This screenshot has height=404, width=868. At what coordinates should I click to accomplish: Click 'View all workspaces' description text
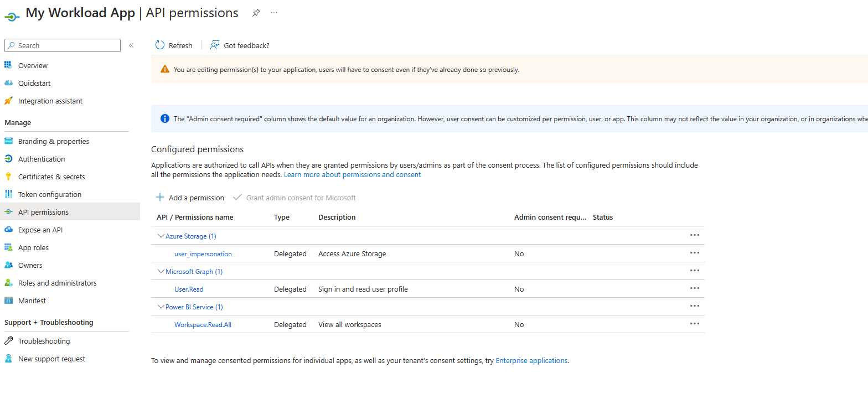pos(350,324)
